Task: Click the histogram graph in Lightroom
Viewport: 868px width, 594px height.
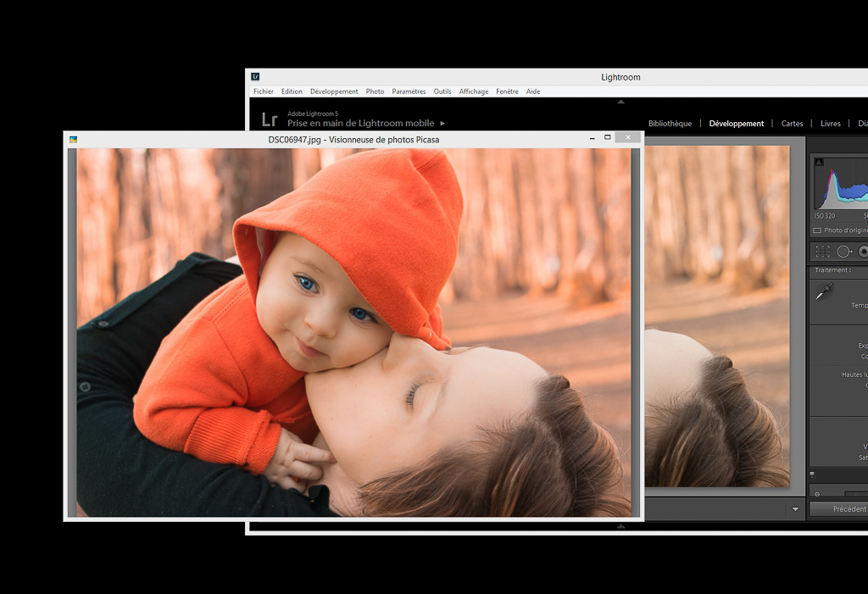Action: point(841,183)
